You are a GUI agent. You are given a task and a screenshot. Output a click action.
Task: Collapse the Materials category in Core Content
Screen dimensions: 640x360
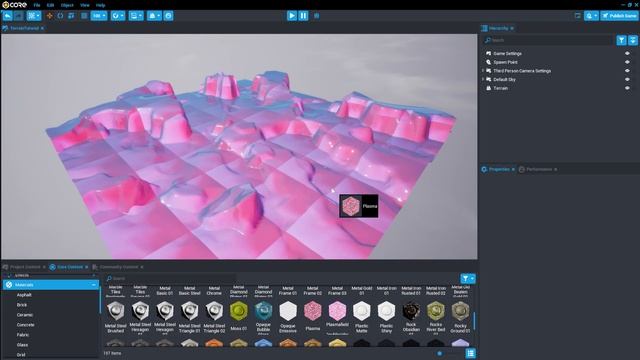click(x=94, y=285)
